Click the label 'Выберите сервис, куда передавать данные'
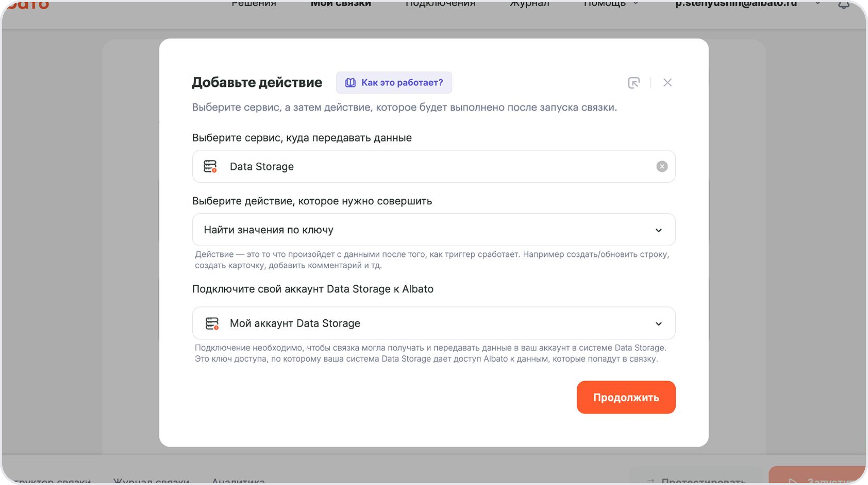The image size is (868, 485). [302, 138]
